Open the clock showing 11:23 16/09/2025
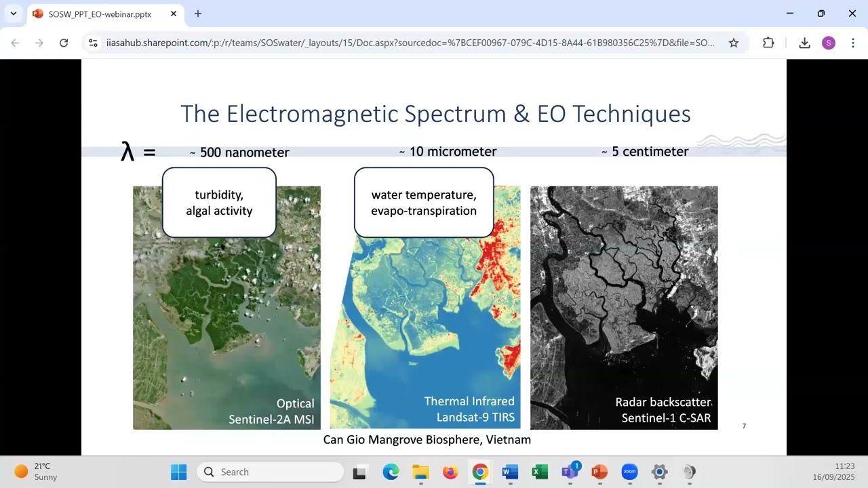This screenshot has height=488, width=868. coord(834,472)
